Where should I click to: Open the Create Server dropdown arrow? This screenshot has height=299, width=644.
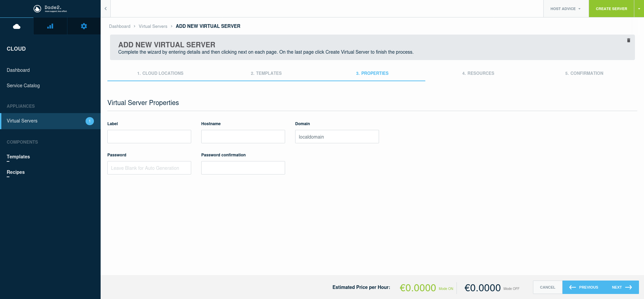click(x=639, y=9)
